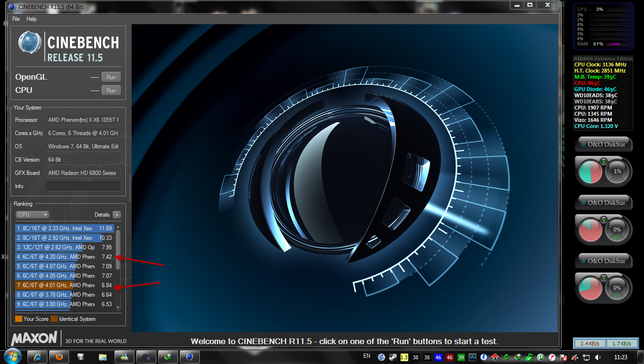Click the first tray icon beside EN
The image size is (644, 364).
click(x=381, y=357)
